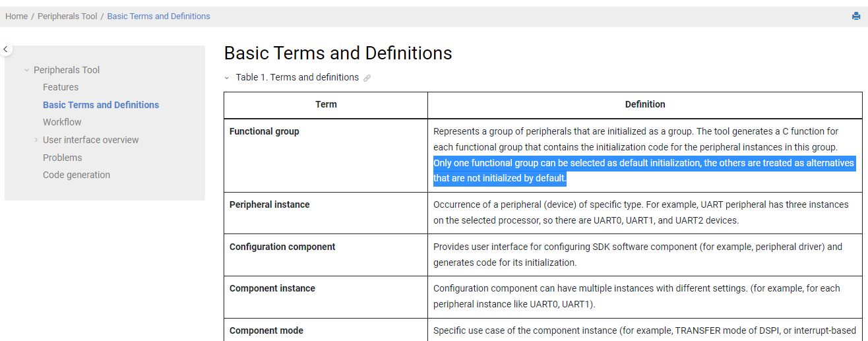Collapse the Peripherals Tool tree node

(27, 70)
